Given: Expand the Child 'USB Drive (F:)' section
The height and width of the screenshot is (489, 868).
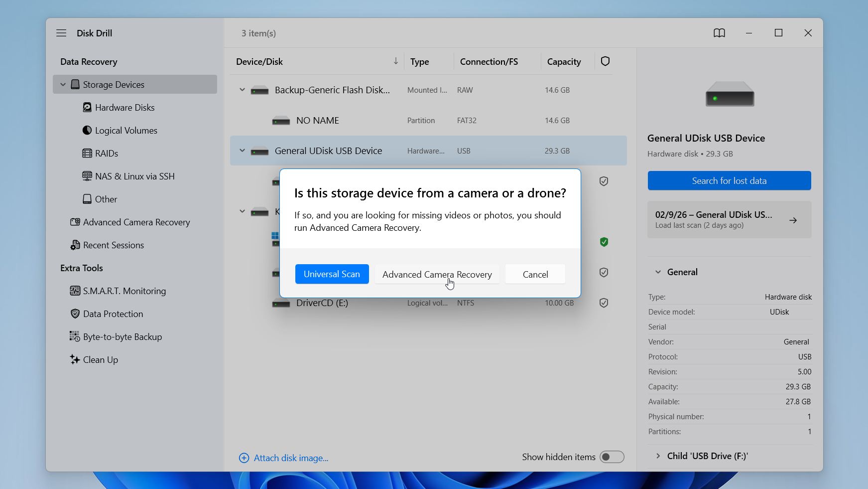Looking at the screenshot, I should coord(658,456).
